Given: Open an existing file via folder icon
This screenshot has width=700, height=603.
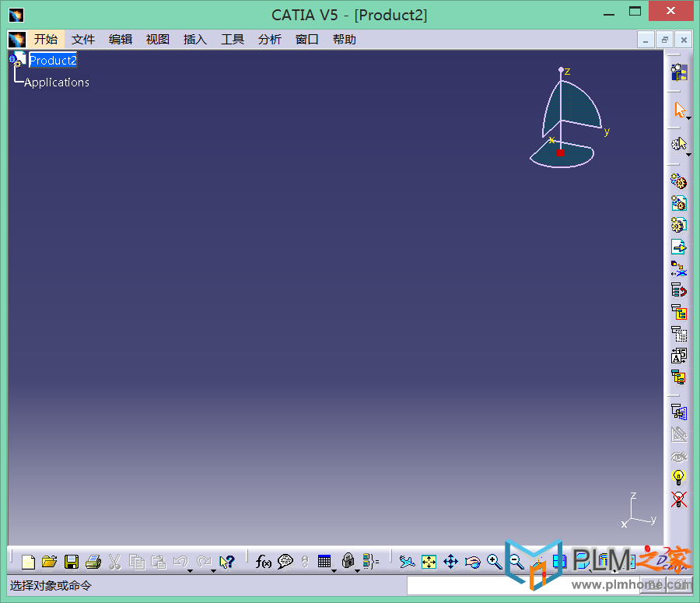Looking at the screenshot, I should (50, 562).
